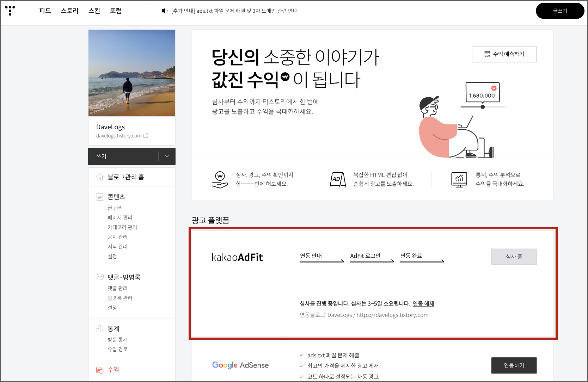Open 유입 경로
Image resolution: width=588 pixels, height=382 pixels.
coord(117,349)
